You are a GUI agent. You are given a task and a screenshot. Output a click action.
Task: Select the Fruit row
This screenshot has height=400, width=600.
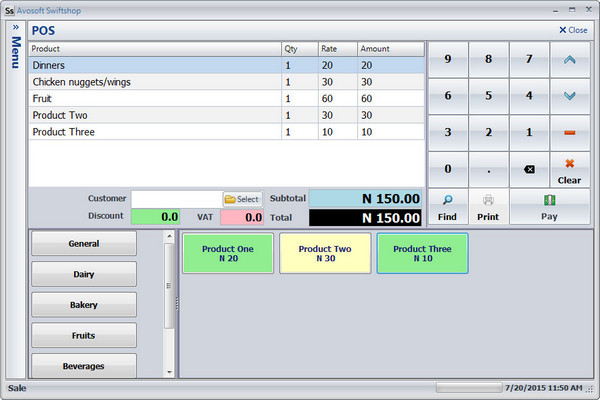click(x=227, y=98)
